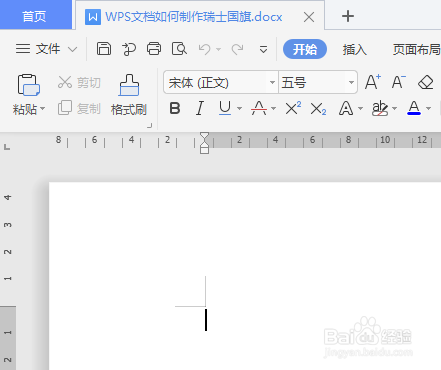The image size is (441, 370).
Task: Open highlight color dropdown arrow
Action: click(395, 109)
